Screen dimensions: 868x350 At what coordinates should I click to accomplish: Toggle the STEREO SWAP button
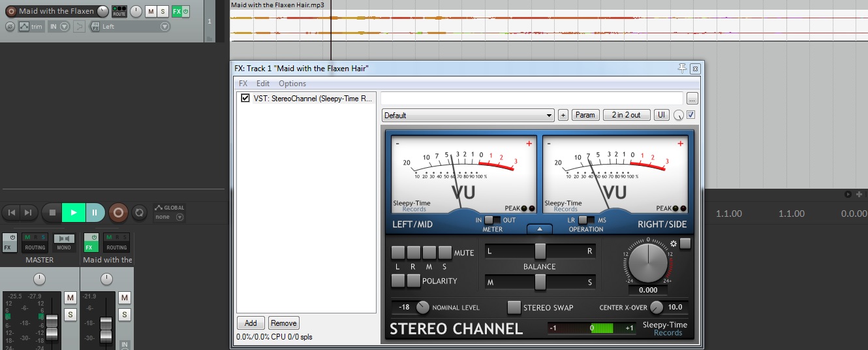(x=514, y=308)
